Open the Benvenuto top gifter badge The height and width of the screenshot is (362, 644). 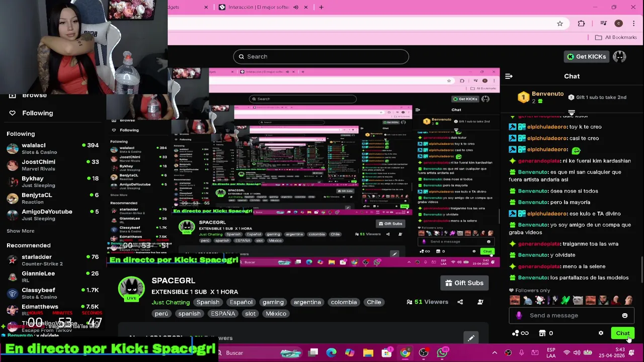pos(541,97)
